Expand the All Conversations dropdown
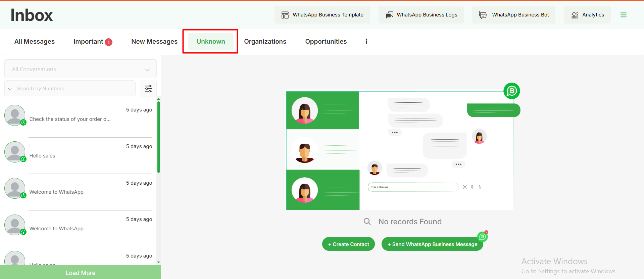Image resolution: width=644 pixels, height=279 pixels. 81,69
